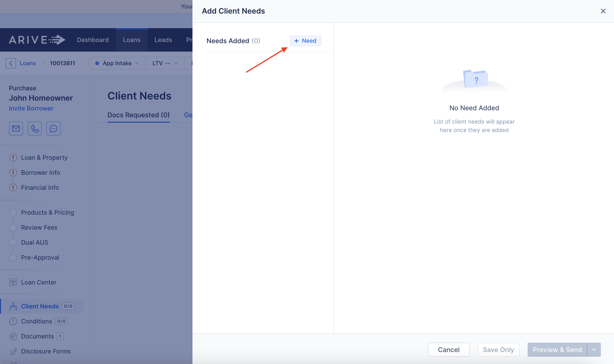Click the Client Needs sidebar icon

click(x=13, y=306)
